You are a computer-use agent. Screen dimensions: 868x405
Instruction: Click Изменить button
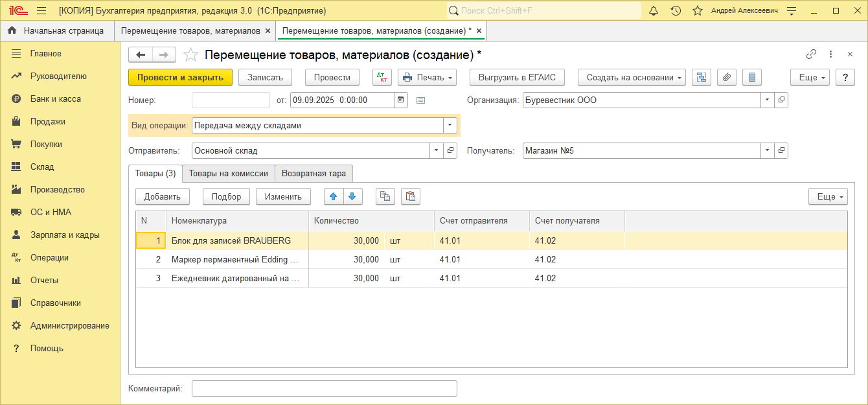tap(283, 196)
